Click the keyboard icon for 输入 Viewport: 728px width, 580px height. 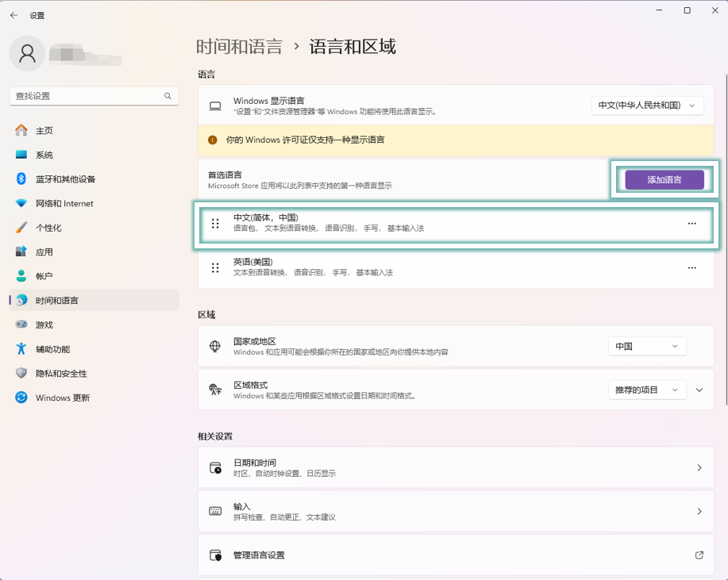pyautogui.click(x=215, y=511)
